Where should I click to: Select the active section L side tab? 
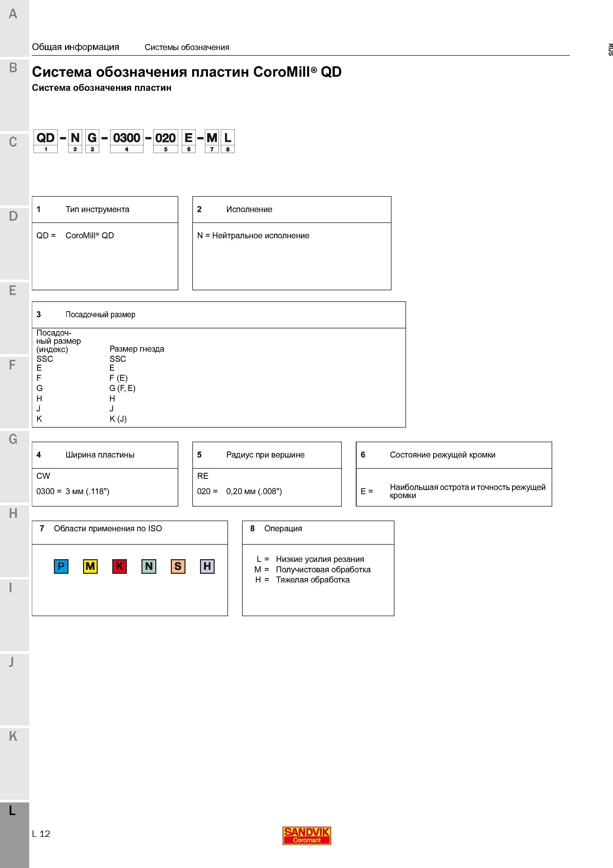point(14,835)
